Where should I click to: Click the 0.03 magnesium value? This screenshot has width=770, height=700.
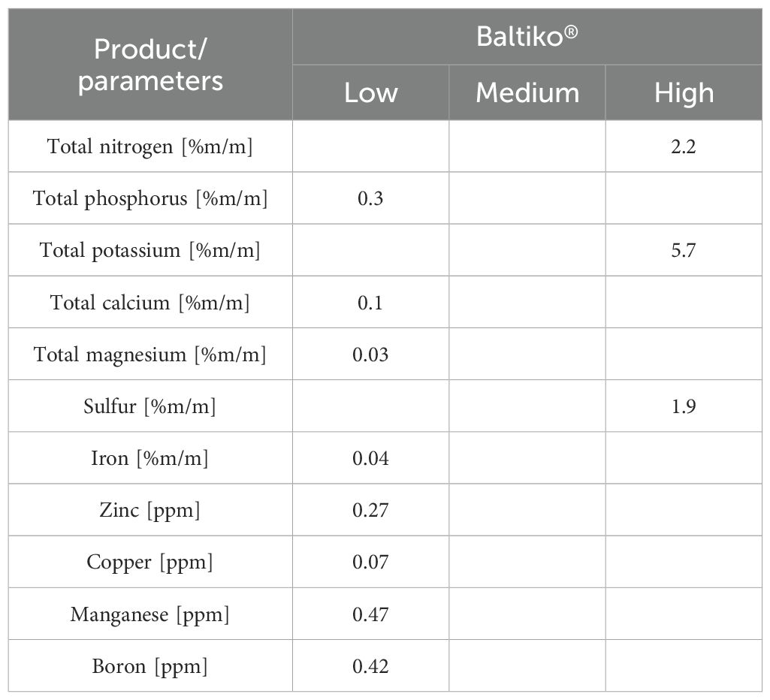point(370,354)
